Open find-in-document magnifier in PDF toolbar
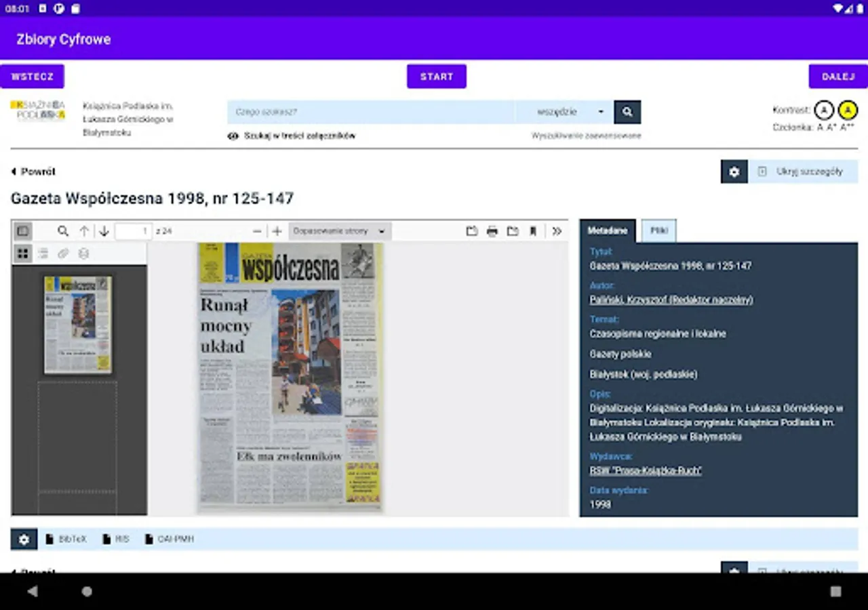 click(63, 231)
